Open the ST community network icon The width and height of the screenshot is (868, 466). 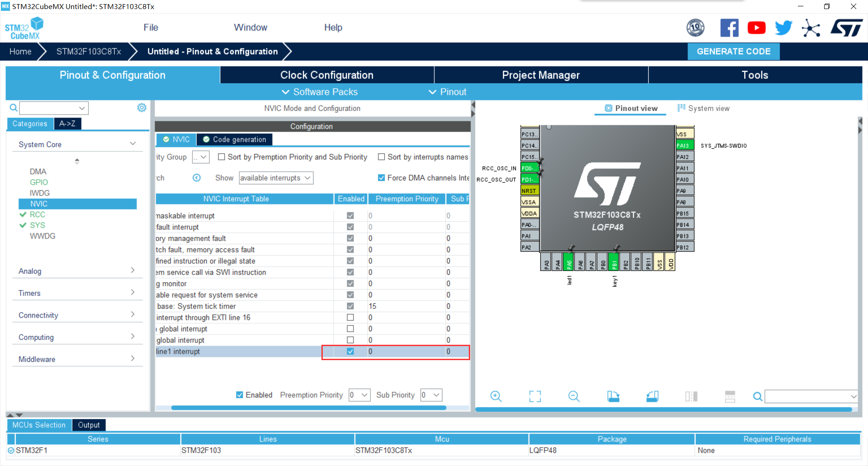(x=811, y=28)
